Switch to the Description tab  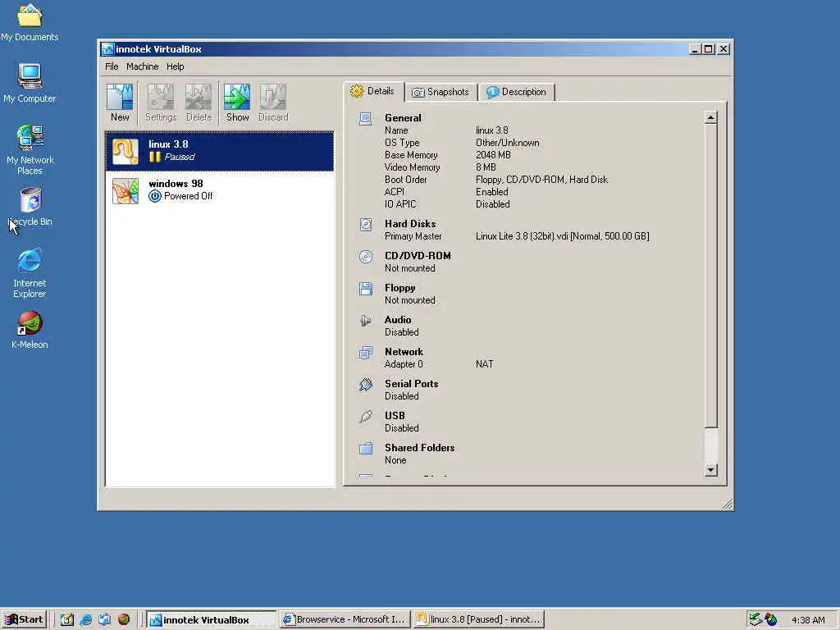[x=517, y=92]
